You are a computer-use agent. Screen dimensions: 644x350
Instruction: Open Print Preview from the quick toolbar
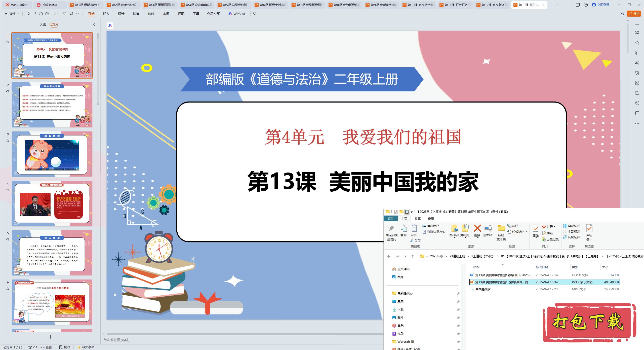pos(47,14)
